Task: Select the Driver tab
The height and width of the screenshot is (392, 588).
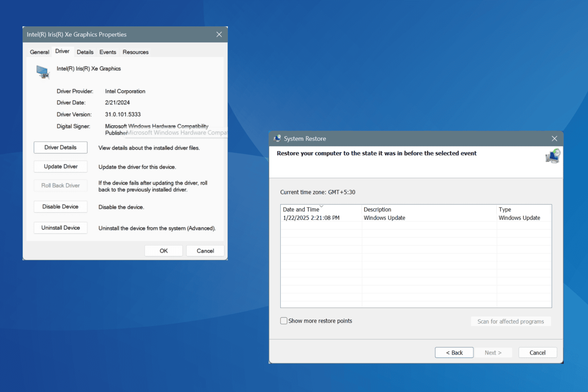Action: (x=62, y=51)
